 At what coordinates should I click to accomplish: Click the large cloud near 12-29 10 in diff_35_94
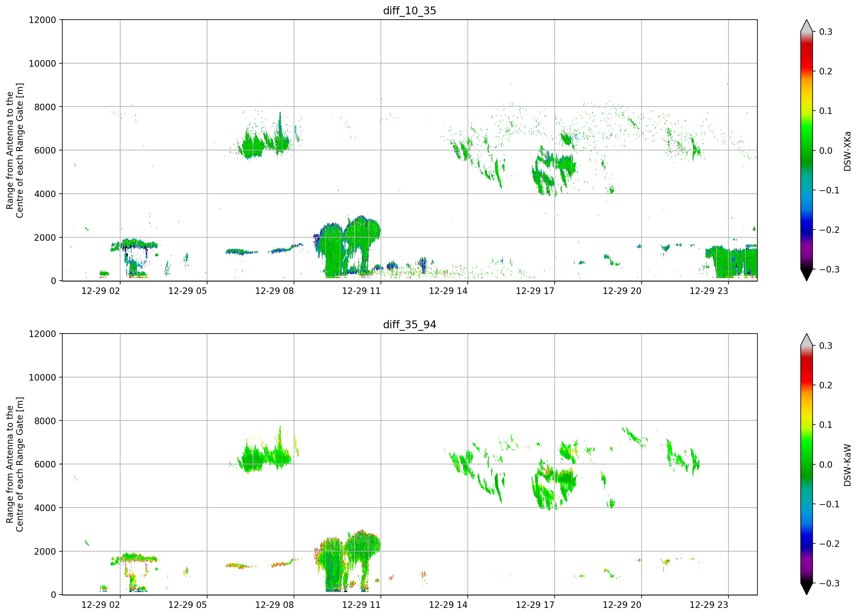pyautogui.click(x=347, y=561)
